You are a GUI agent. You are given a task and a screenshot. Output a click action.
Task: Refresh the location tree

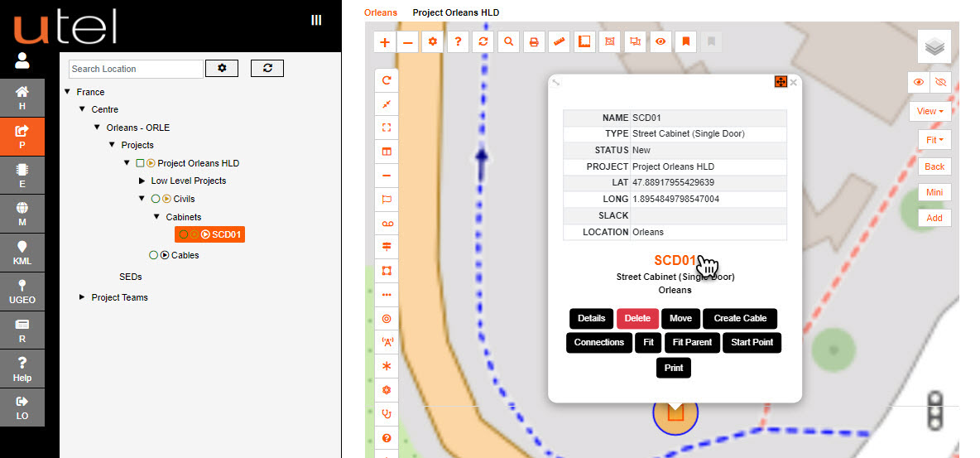(x=267, y=68)
